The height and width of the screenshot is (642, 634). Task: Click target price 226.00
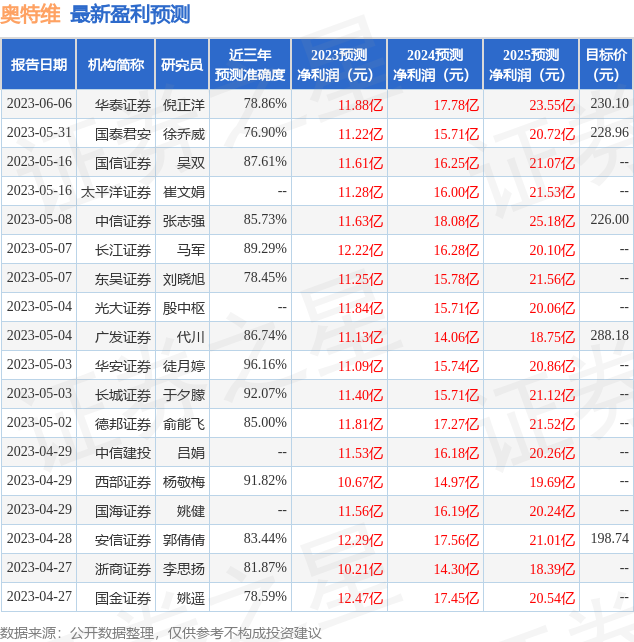tap(609, 220)
